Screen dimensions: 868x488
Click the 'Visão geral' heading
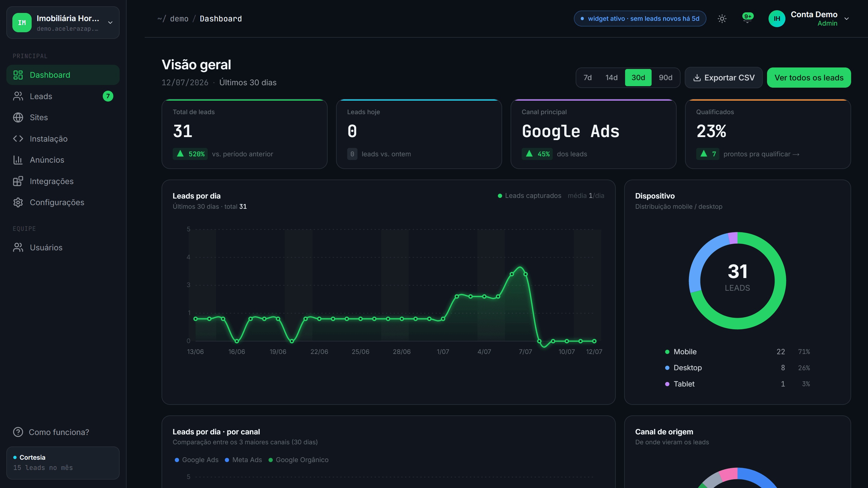click(x=196, y=65)
